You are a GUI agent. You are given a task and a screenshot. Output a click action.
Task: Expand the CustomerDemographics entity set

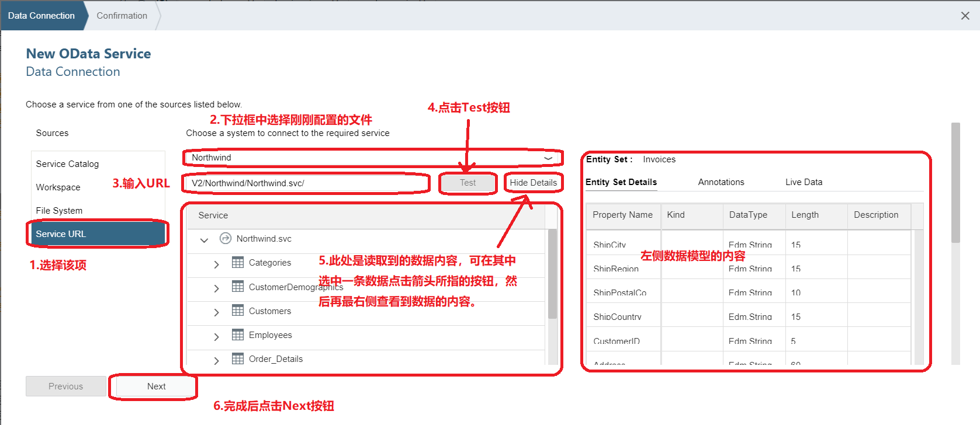(x=216, y=288)
